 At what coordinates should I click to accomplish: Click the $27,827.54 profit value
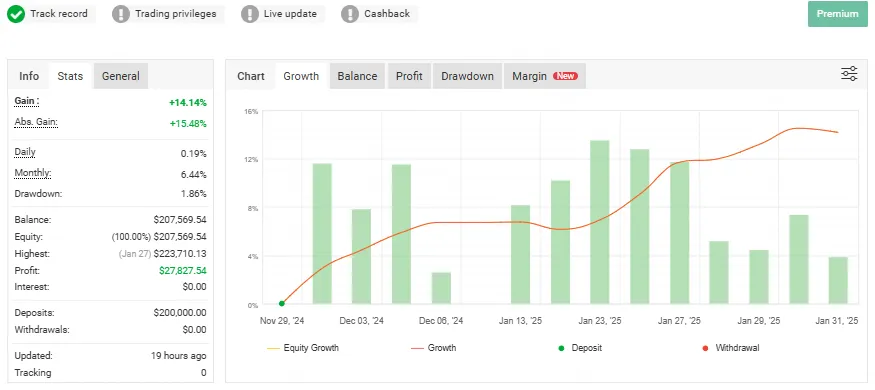pos(182,271)
